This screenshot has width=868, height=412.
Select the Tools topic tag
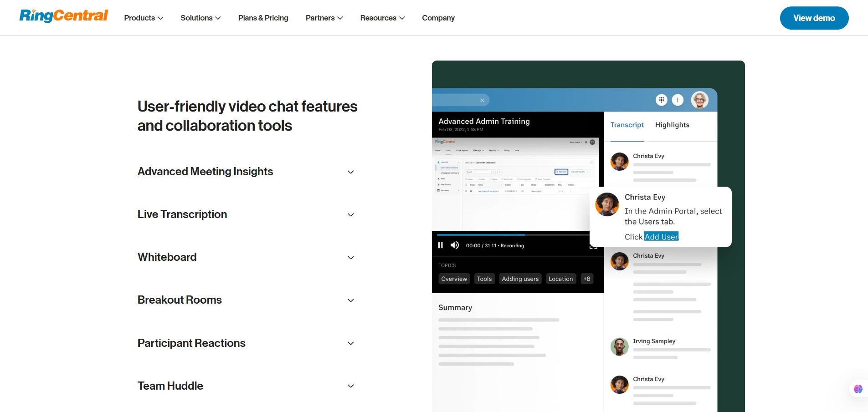[484, 279]
